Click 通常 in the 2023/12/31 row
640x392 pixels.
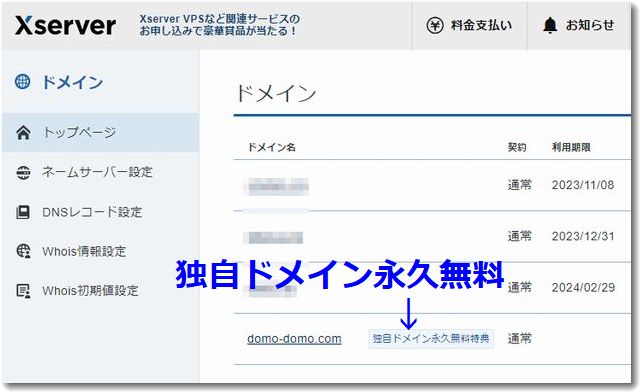(520, 236)
